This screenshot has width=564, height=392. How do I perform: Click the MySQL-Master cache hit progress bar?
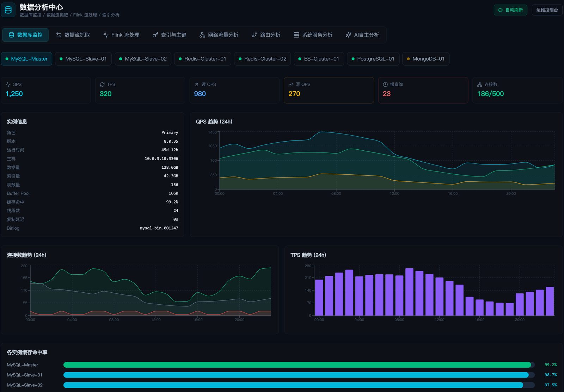click(299, 365)
